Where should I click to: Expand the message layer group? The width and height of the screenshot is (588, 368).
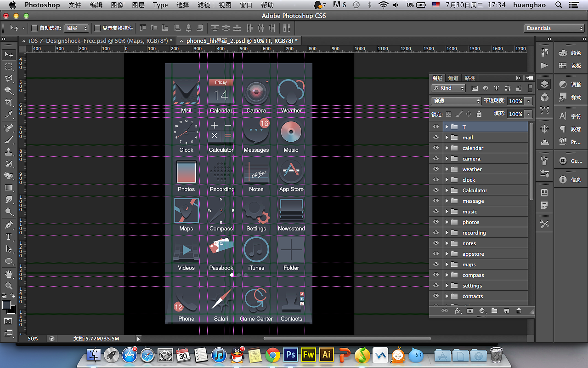pos(447,201)
